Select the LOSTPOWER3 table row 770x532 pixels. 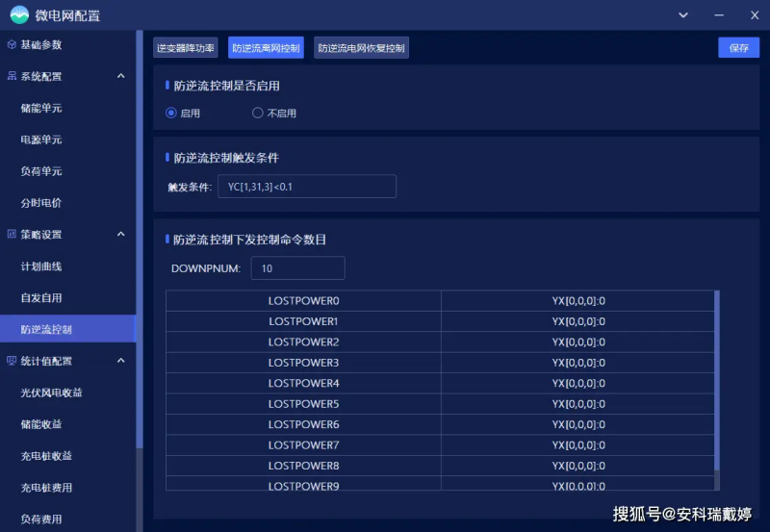coord(442,363)
